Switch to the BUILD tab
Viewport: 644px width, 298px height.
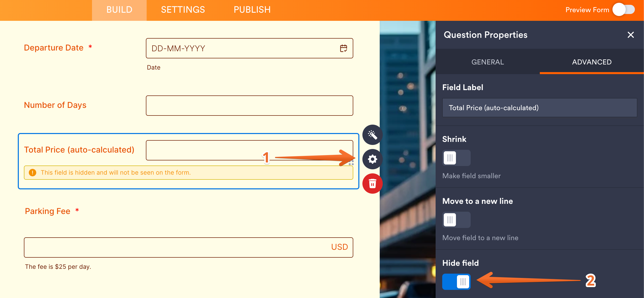119,10
